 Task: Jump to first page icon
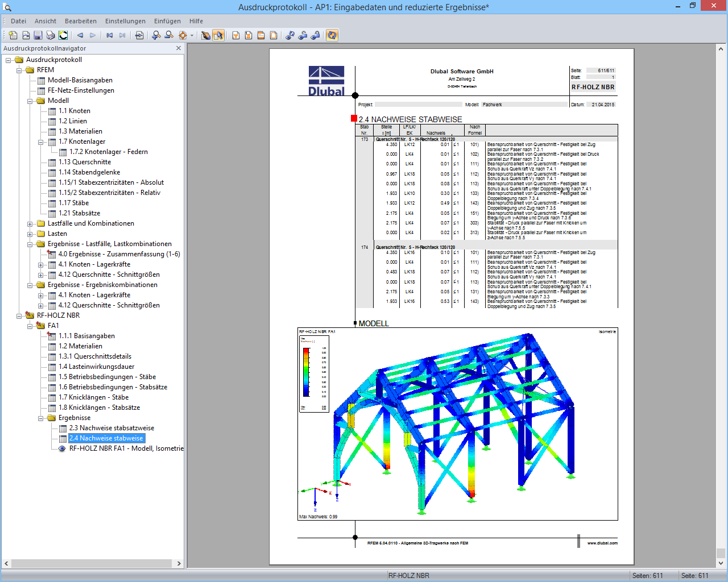[x=110, y=35]
